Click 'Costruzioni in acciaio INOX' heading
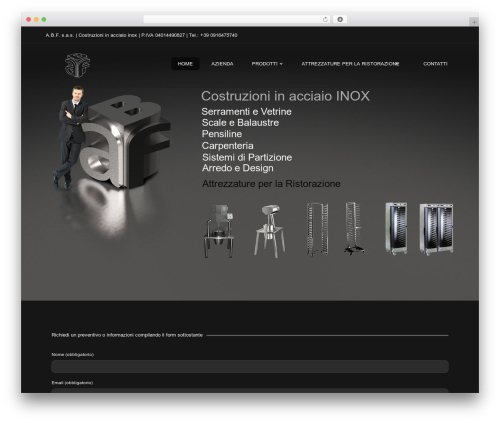 [x=285, y=96]
